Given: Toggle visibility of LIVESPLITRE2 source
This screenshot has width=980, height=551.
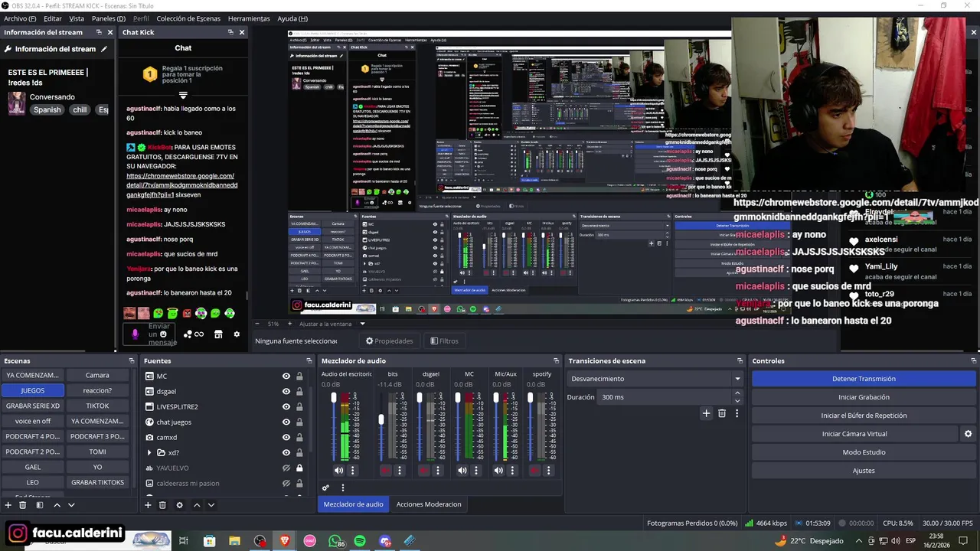Looking at the screenshot, I should 286,407.
